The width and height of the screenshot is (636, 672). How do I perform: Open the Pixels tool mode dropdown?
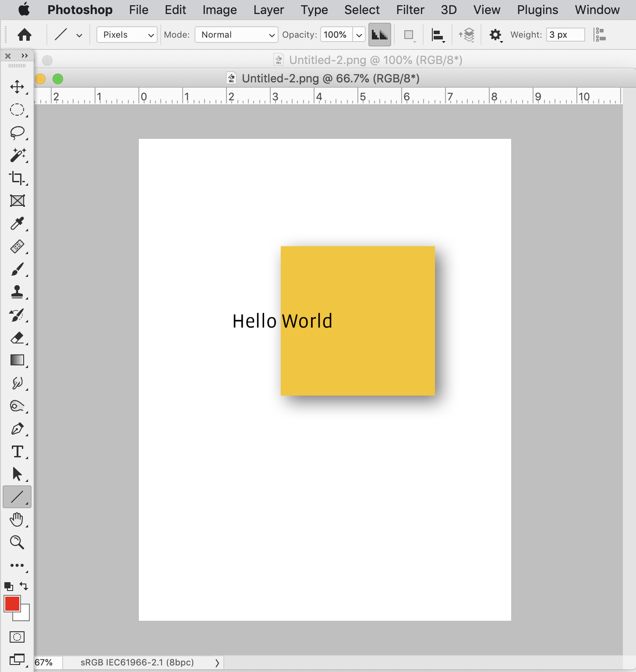[x=127, y=35]
